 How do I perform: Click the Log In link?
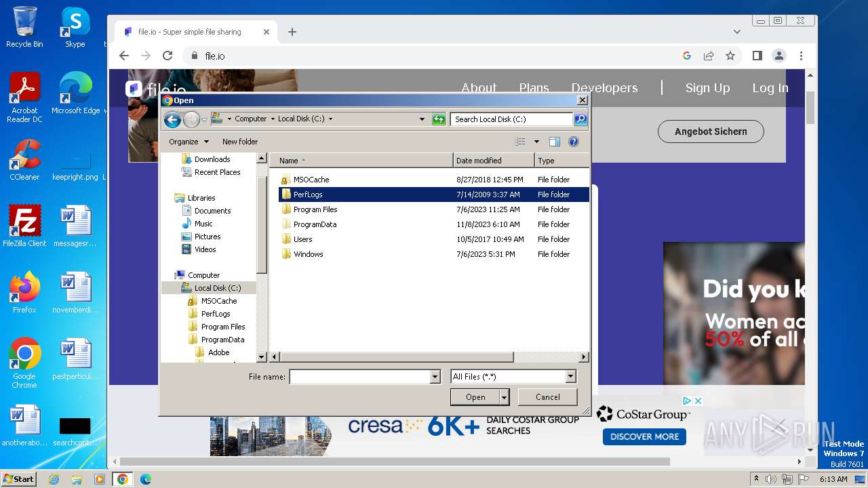click(x=770, y=88)
